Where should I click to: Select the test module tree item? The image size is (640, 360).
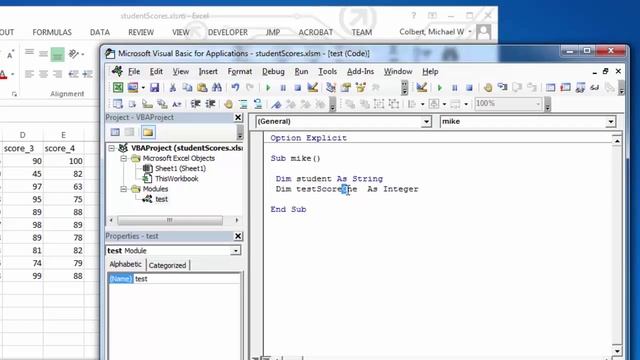pos(161,199)
